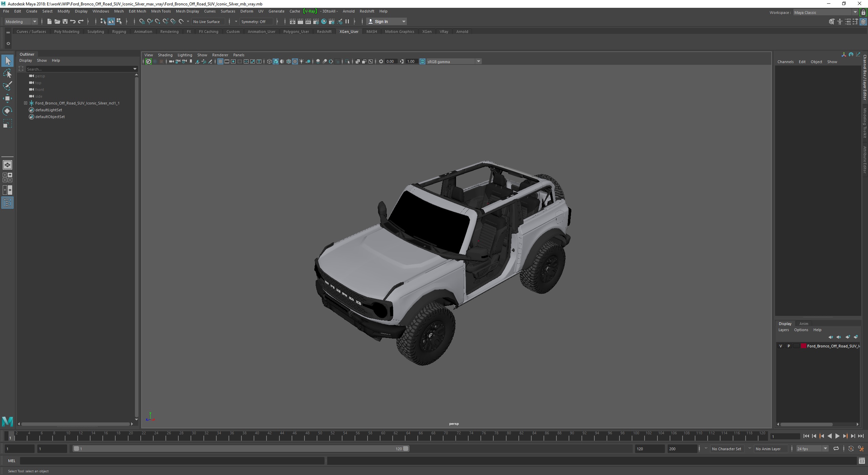Open a scene with the folder icon
868x475 pixels.
point(57,21)
